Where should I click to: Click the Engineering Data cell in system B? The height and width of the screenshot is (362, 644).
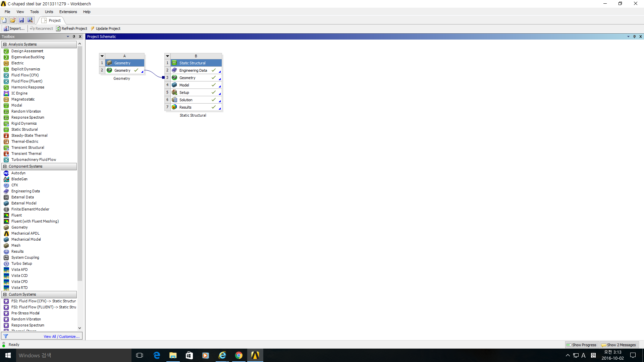(x=193, y=70)
